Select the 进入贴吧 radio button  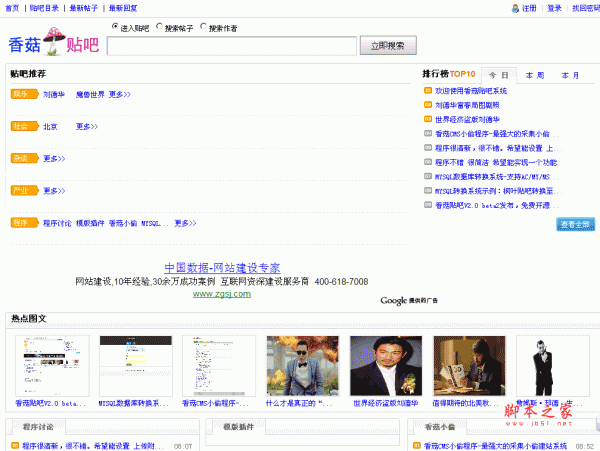(115, 26)
